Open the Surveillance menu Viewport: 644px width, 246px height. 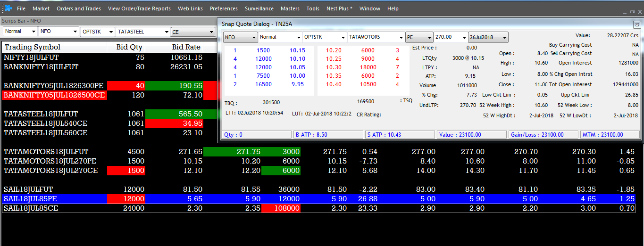tap(259, 8)
